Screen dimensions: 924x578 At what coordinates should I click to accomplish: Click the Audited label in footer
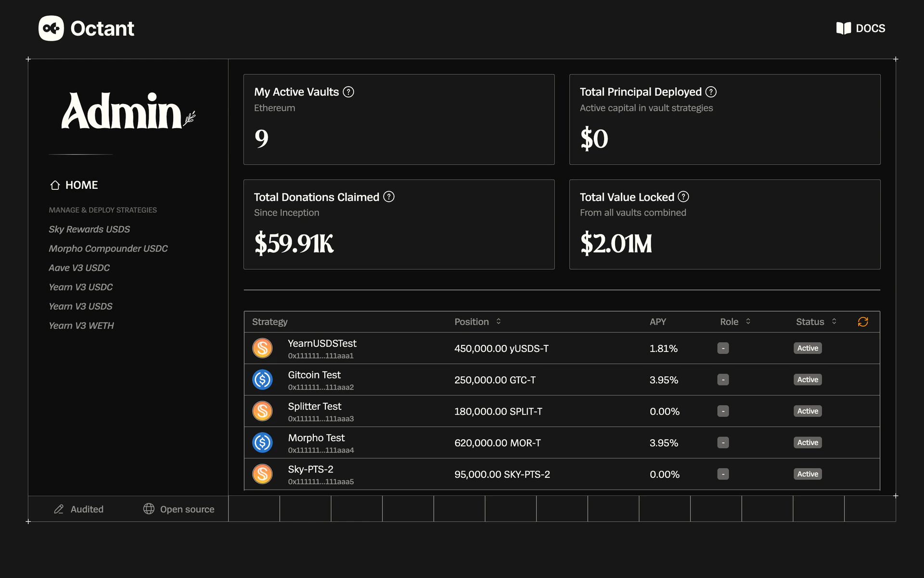click(87, 509)
